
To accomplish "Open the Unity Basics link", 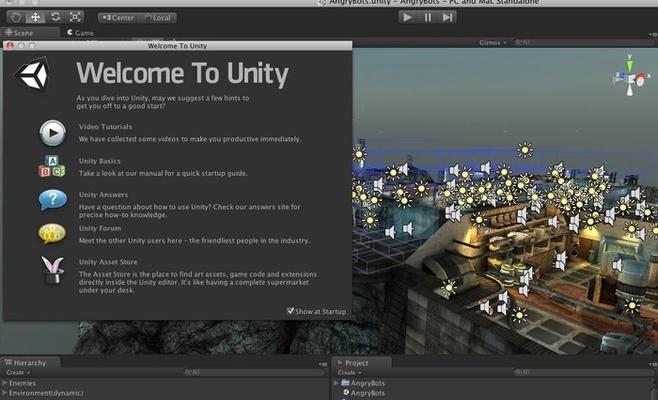I will (x=99, y=161).
